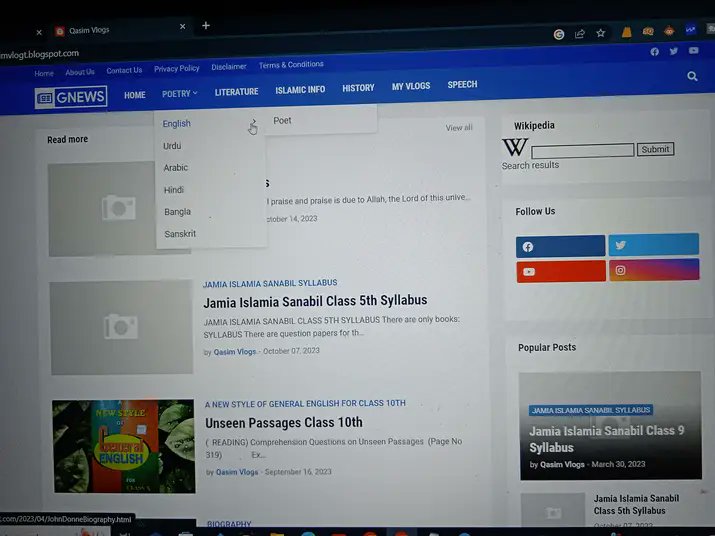Click the Google G icon in the address bar
Screen dimensions: 715x536
[x=559, y=34]
